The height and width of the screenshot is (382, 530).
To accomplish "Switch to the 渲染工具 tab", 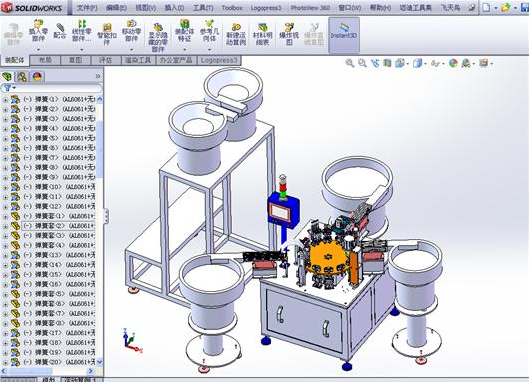I will 138,60.
